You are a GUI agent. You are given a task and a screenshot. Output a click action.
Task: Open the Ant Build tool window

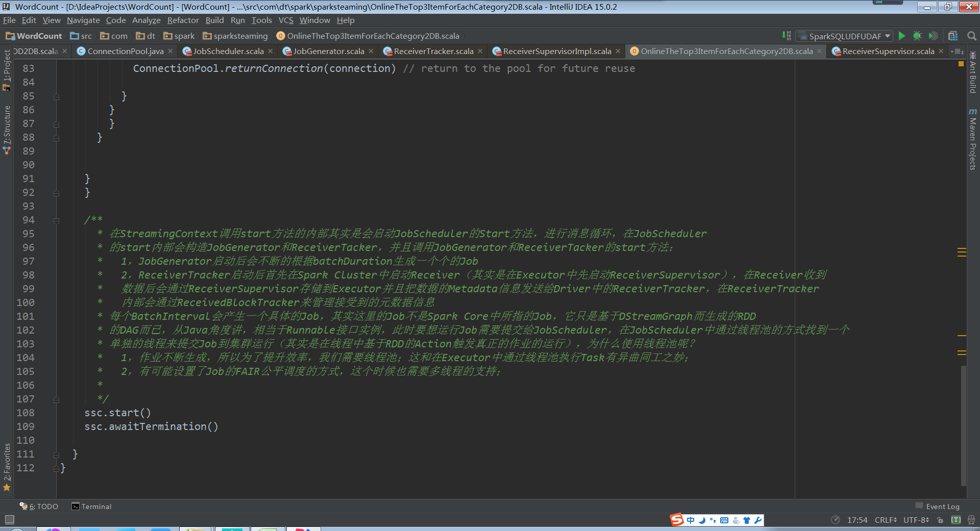[x=973, y=72]
